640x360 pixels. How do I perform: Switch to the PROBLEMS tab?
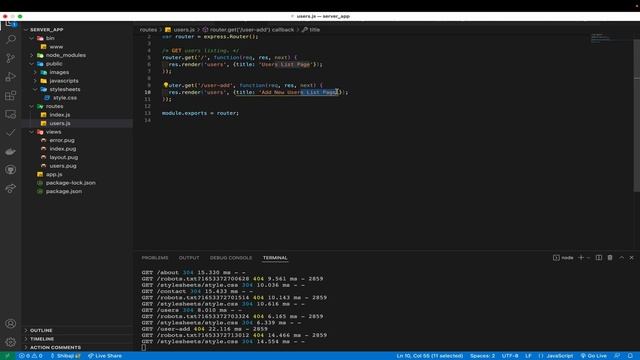coord(155,258)
